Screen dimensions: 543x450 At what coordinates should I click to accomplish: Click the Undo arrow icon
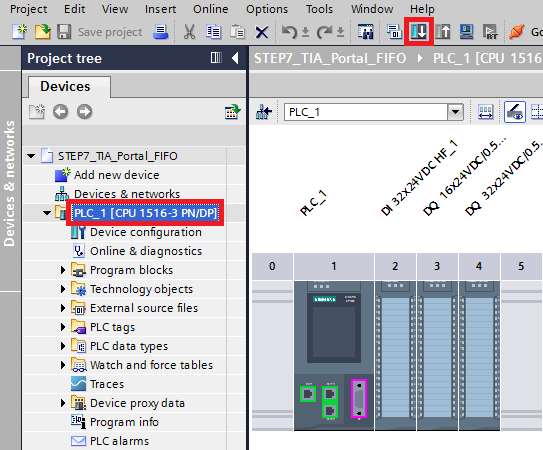pos(289,32)
